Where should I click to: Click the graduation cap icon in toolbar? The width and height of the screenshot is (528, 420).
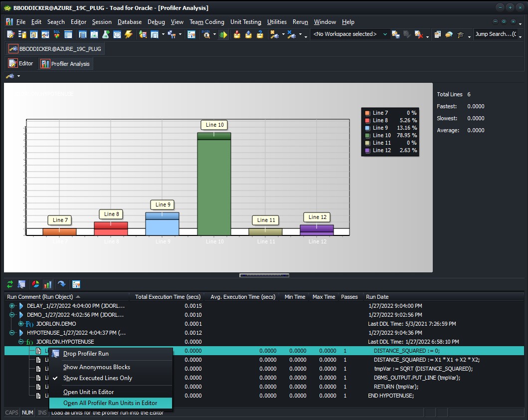[460, 34]
